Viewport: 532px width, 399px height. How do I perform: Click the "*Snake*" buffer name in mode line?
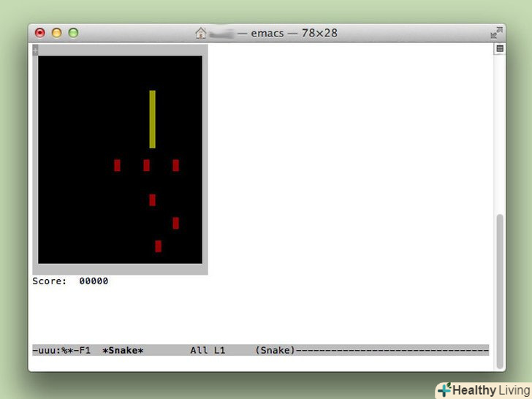tap(123, 350)
